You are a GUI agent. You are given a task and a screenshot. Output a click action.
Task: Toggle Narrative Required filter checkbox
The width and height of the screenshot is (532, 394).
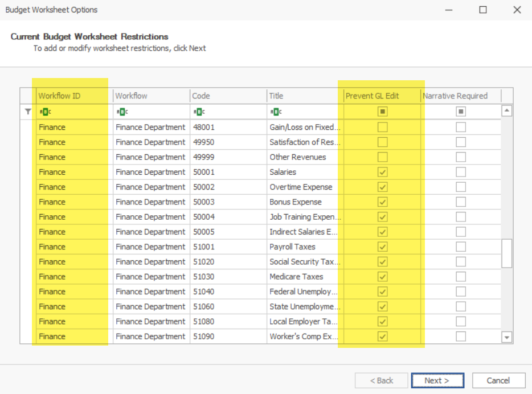coord(461,112)
